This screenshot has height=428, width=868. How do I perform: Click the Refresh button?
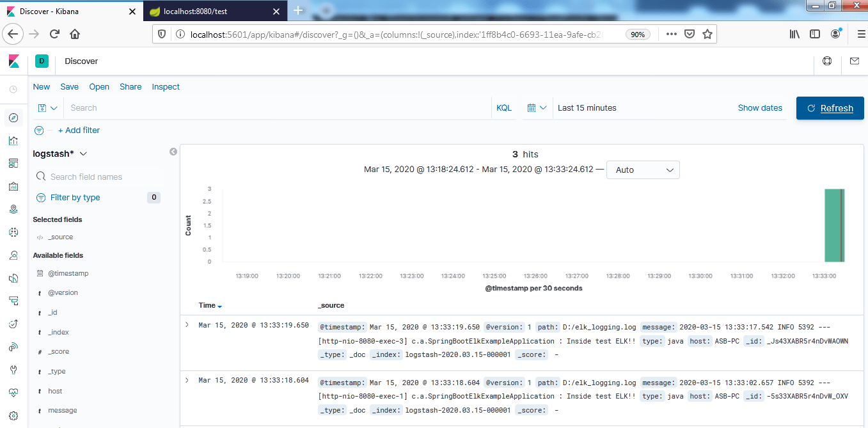pyautogui.click(x=830, y=107)
